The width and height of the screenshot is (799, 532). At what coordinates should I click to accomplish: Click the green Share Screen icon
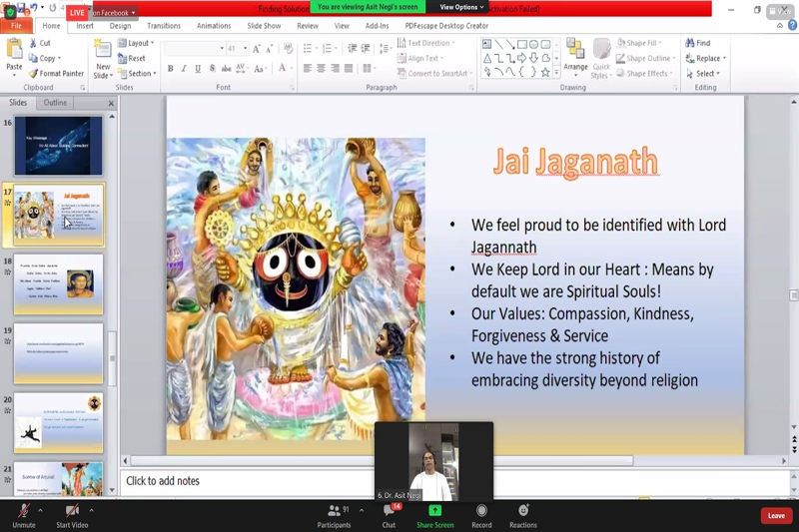click(x=434, y=511)
